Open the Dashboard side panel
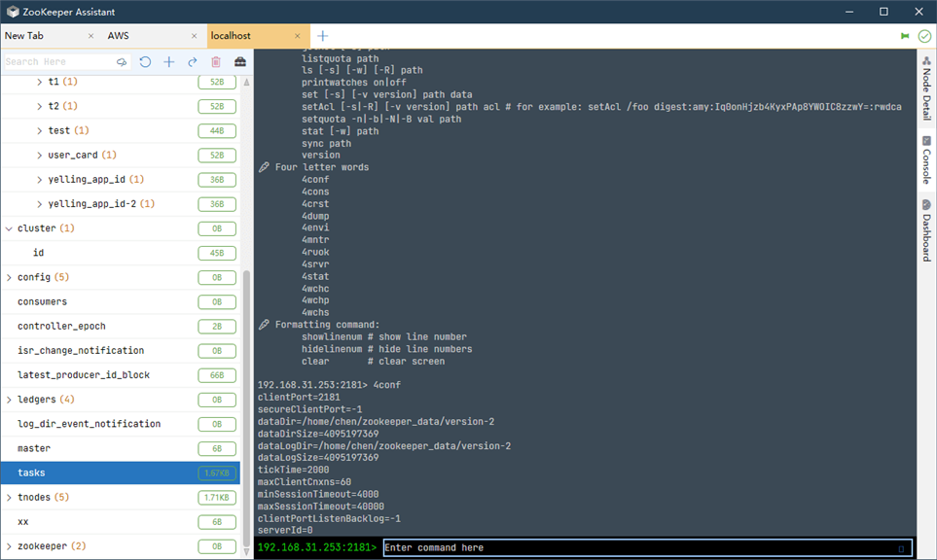Image resolution: width=937 pixels, height=560 pixels. [x=926, y=230]
